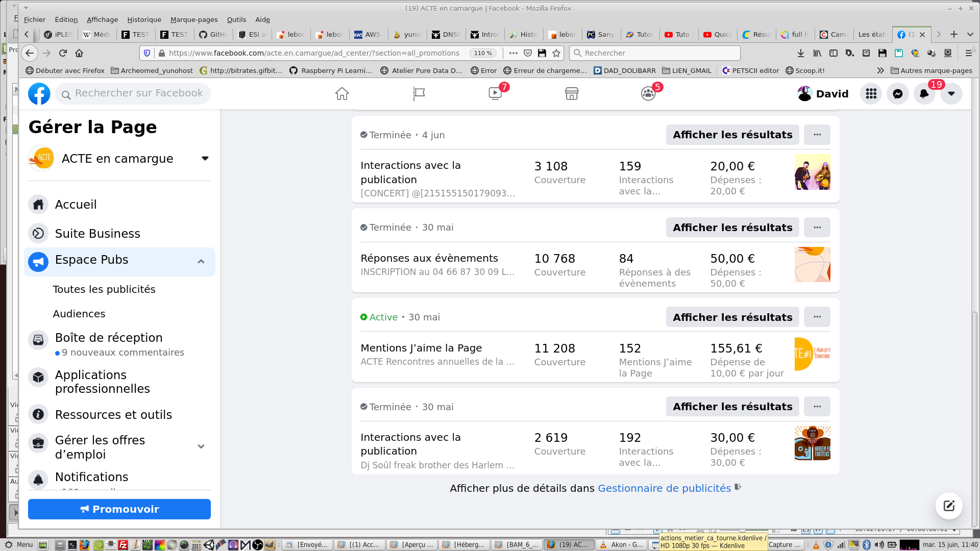Open Facebook Watch video icon

[495, 93]
